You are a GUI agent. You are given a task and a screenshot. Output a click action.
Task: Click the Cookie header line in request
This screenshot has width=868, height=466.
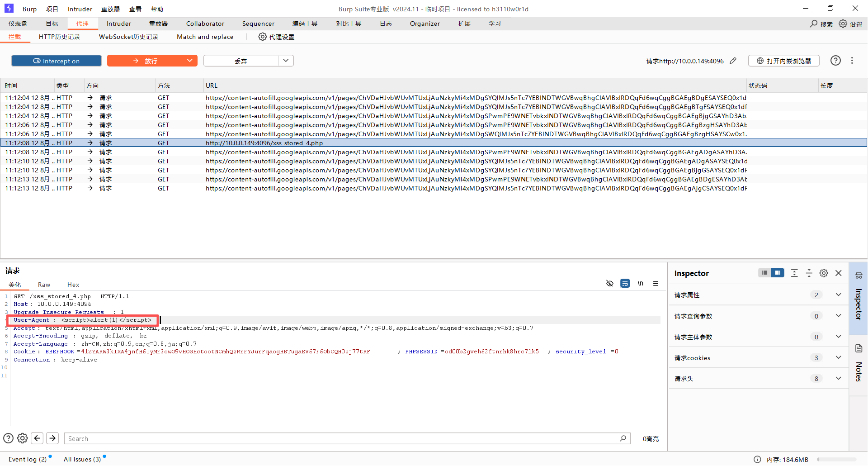[316, 352]
